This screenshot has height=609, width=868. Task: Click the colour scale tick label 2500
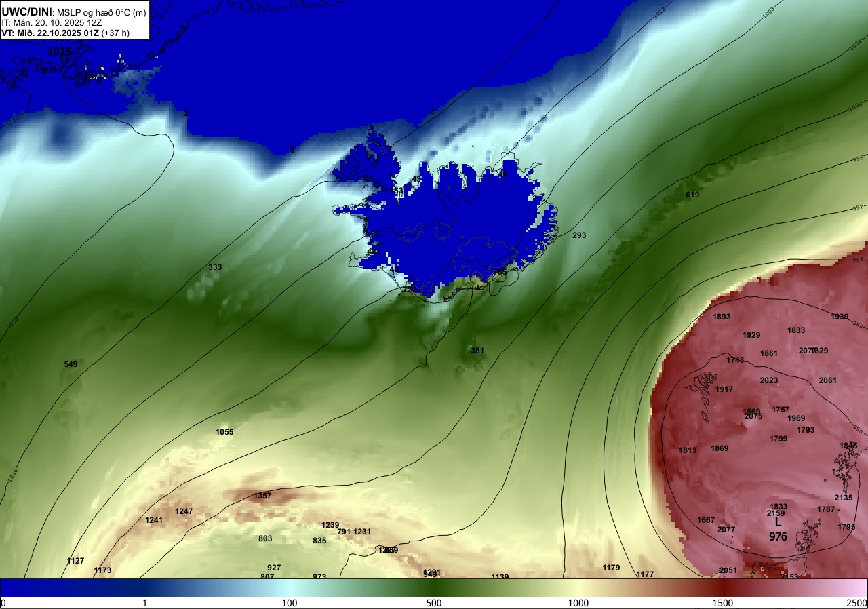857,603
